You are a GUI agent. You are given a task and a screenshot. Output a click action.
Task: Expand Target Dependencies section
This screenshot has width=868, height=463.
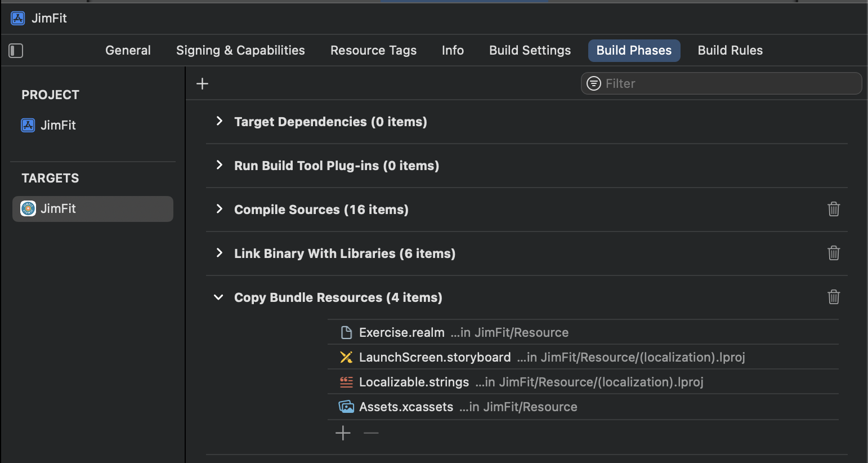point(220,121)
